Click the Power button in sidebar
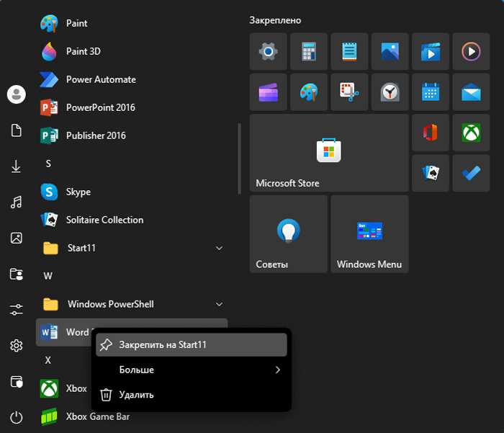Screen dimensions: 504x433 click(16, 417)
